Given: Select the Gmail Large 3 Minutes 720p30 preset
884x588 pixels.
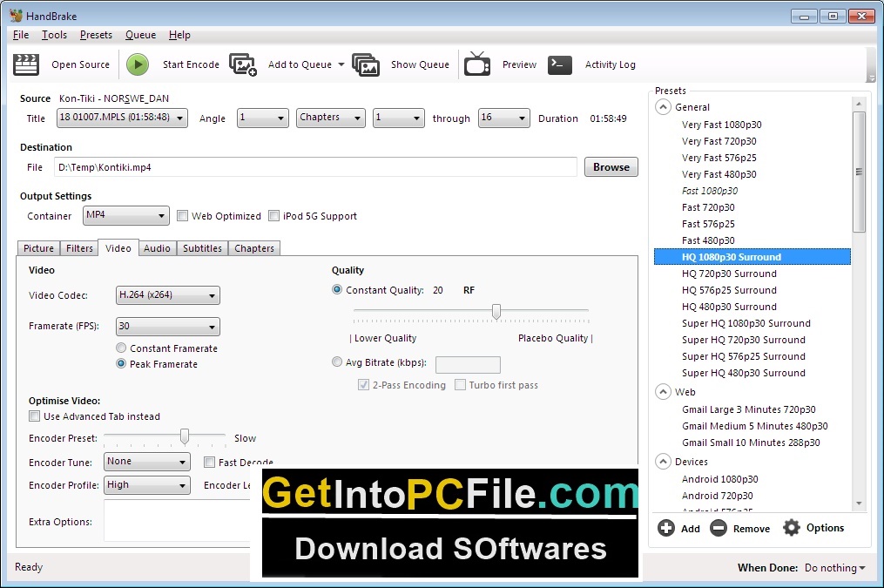Looking at the screenshot, I should (x=749, y=409).
